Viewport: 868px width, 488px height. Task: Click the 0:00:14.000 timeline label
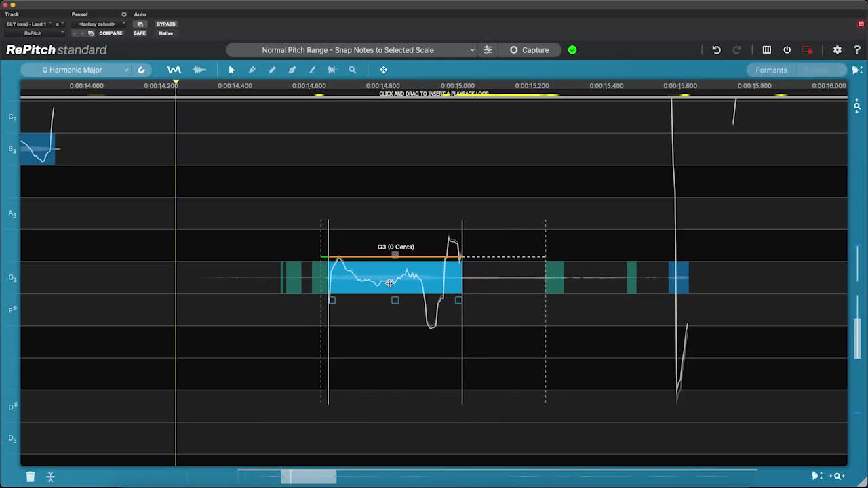(87, 86)
